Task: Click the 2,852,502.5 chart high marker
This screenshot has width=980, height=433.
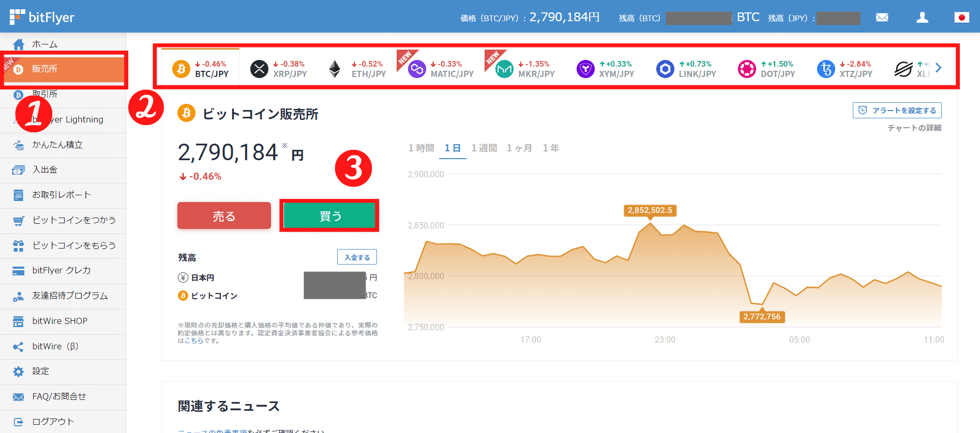Action: (650, 210)
